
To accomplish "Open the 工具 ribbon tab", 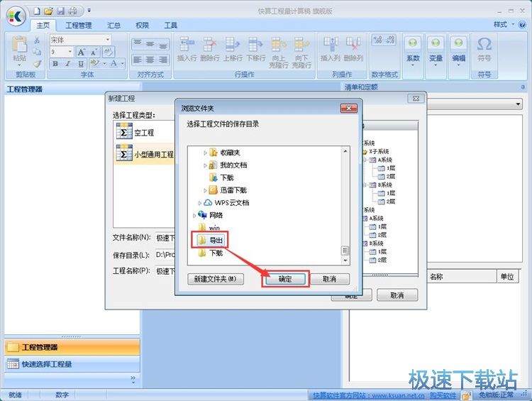I will pos(171,26).
